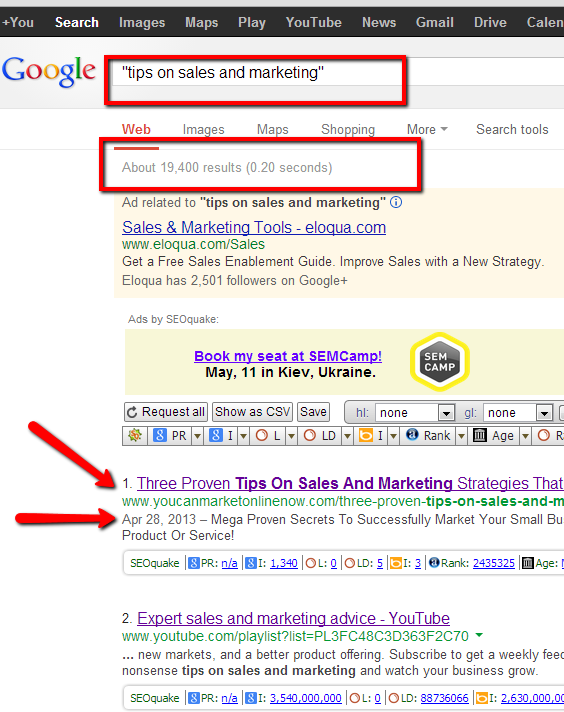The height and width of the screenshot is (712, 564).
Task: Sort by Google Index I column
Action: pos(221,436)
